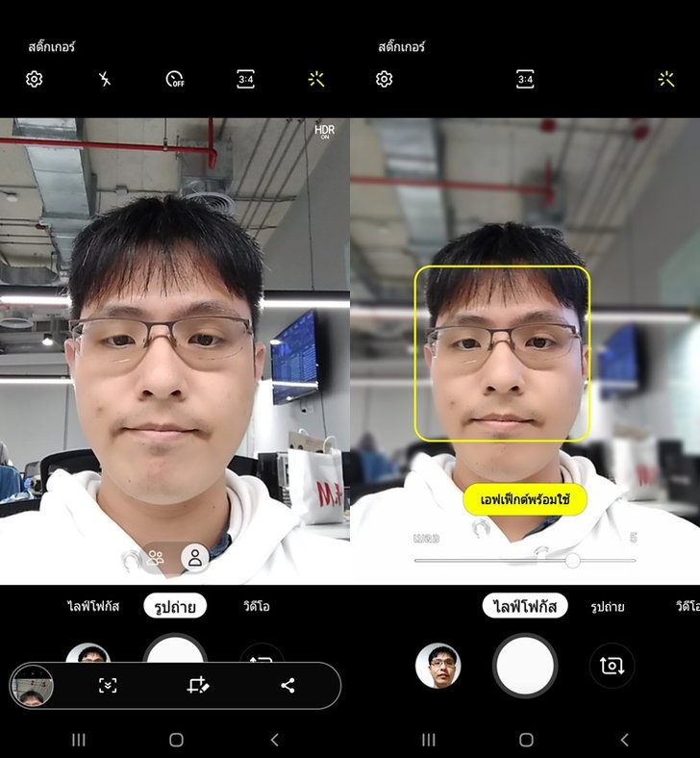Image resolution: width=700 pixels, height=758 pixels.
Task: Tap สติ๊กเกอร์ label in left screenshot
Action: pos(52,47)
